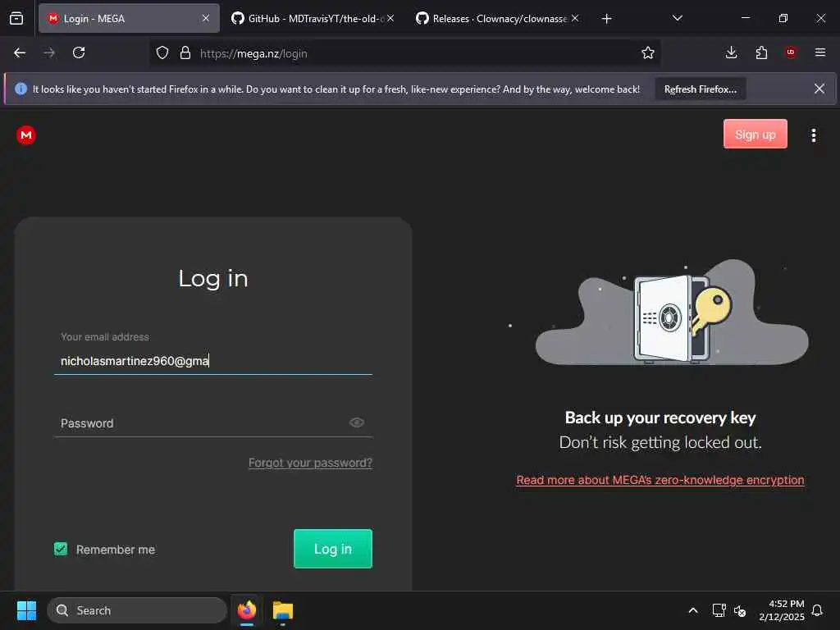
Task: Focus the email address field
Action: tap(213, 361)
